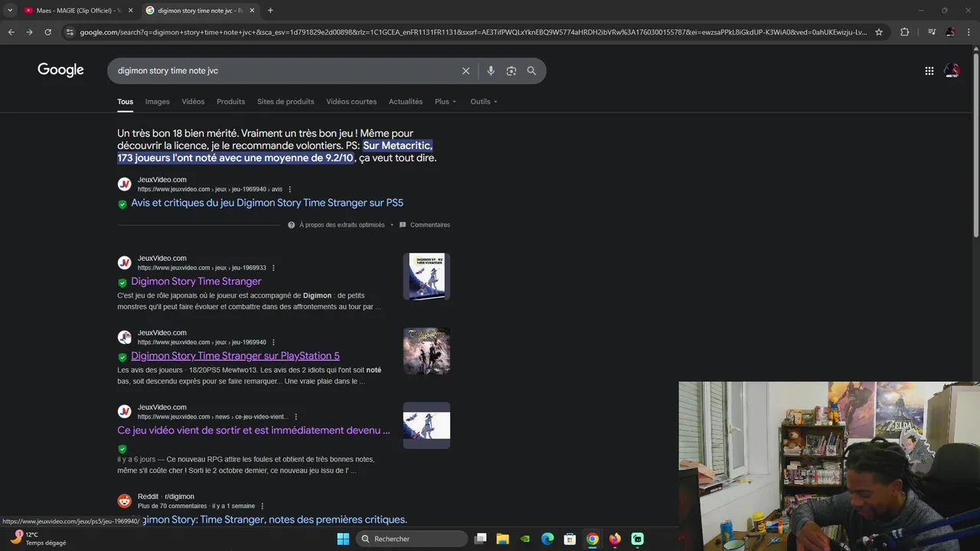Open the Google apps grid

pyautogui.click(x=929, y=70)
